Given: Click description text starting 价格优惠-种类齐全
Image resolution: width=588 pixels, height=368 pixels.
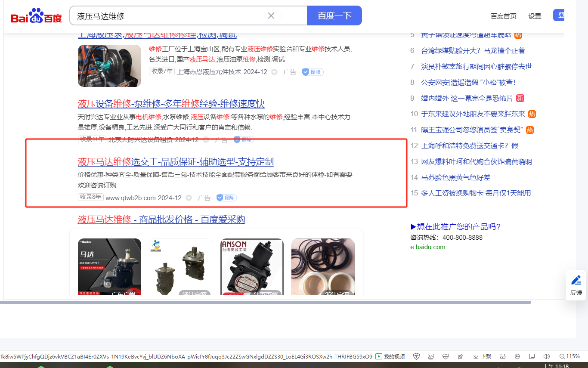Looking at the screenshot, I should (x=215, y=180).
